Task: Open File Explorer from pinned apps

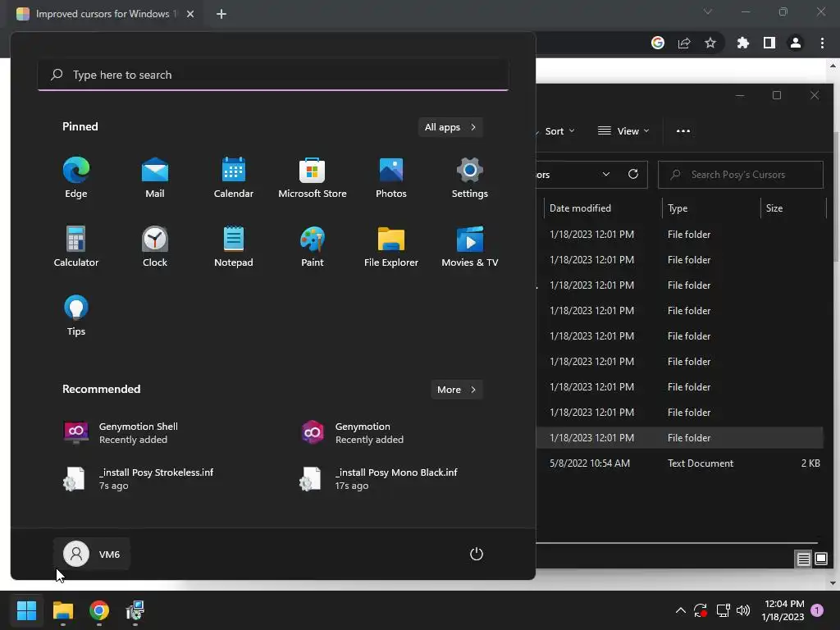Action: pyautogui.click(x=391, y=246)
